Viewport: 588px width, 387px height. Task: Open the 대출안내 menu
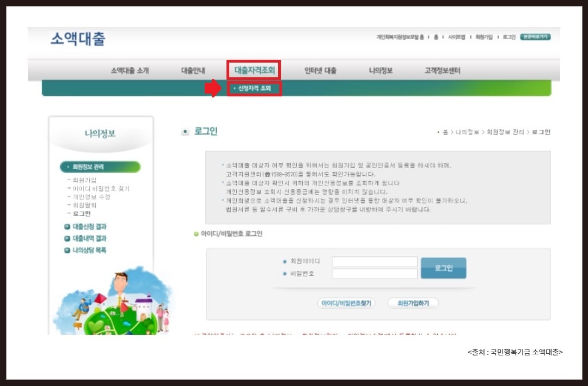193,71
